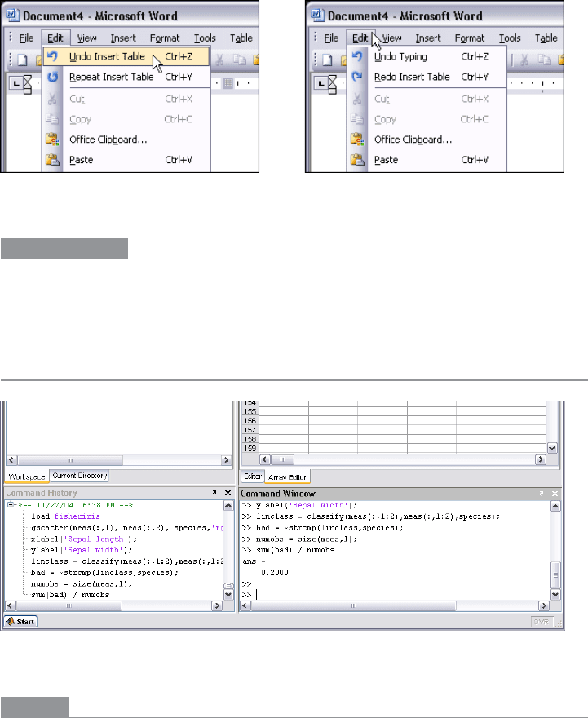Select 'sum(bad) / numobs' in Command History

70,595
